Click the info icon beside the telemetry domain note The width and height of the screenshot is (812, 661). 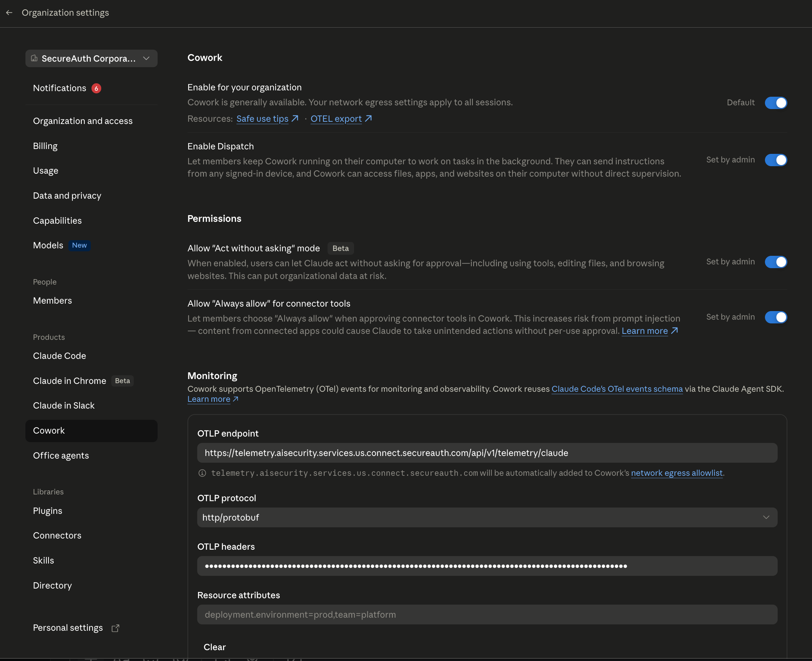pyautogui.click(x=202, y=473)
